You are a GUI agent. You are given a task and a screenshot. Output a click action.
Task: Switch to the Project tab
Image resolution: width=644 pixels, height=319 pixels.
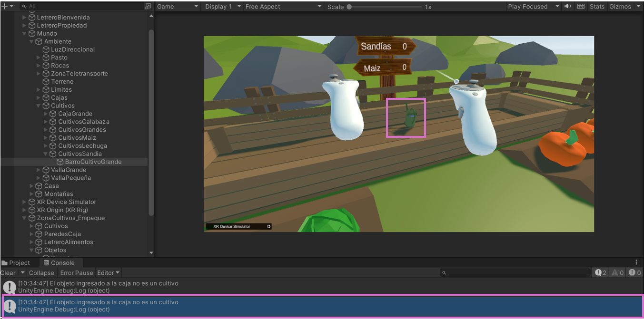point(16,263)
